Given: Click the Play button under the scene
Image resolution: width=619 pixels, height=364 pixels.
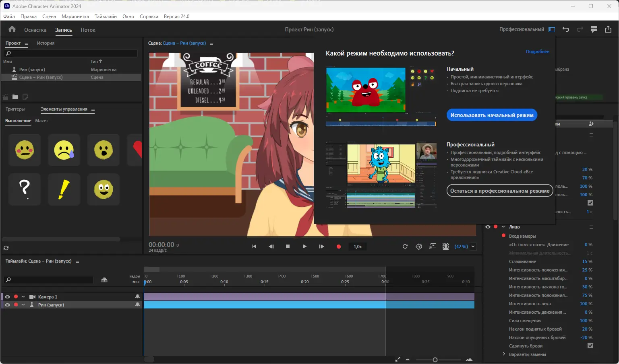Looking at the screenshot, I should point(304,247).
